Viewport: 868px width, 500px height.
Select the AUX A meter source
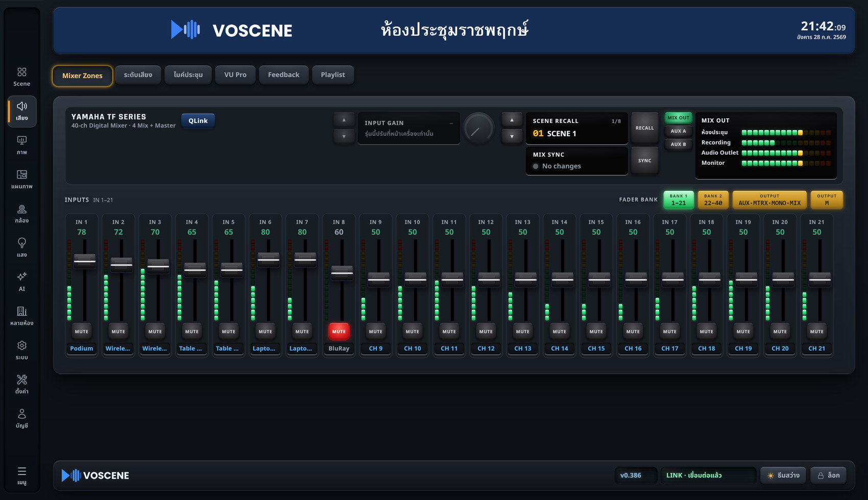click(x=678, y=131)
